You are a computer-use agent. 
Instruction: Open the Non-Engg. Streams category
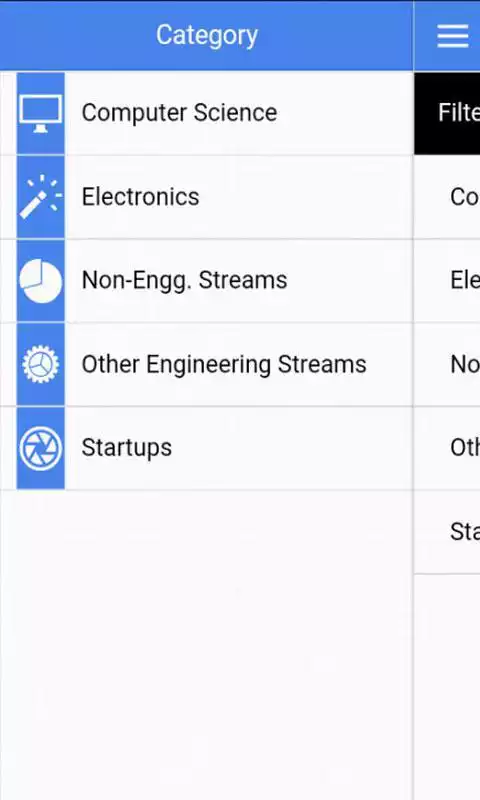[x=184, y=280]
